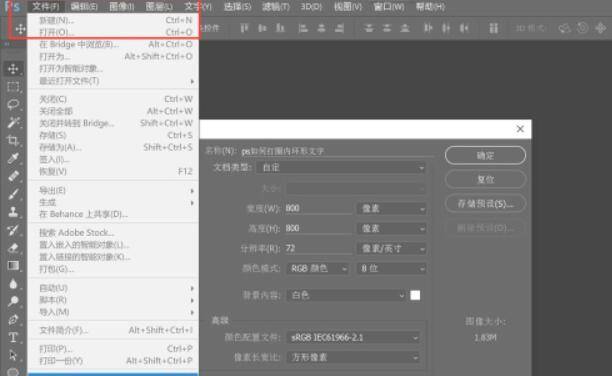This screenshot has height=376, width=612.
Task: Open the 图层(L) menu
Action: tap(159, 7)
